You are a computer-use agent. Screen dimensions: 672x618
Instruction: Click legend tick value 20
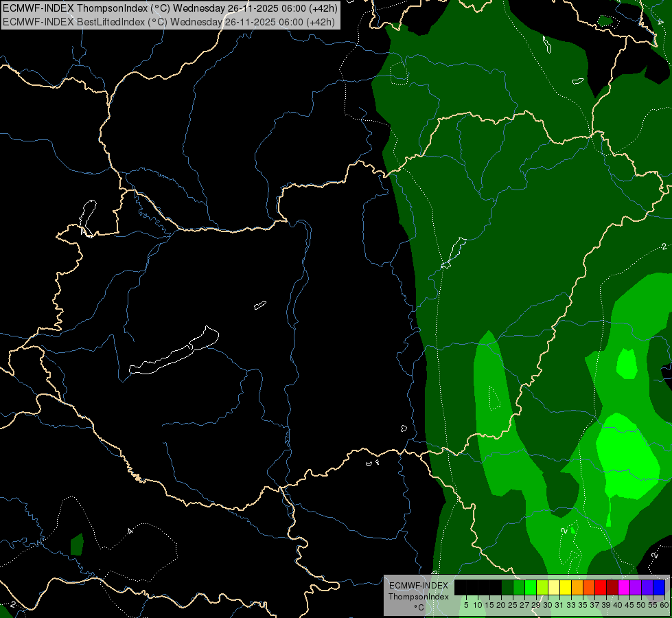point(502,605)
